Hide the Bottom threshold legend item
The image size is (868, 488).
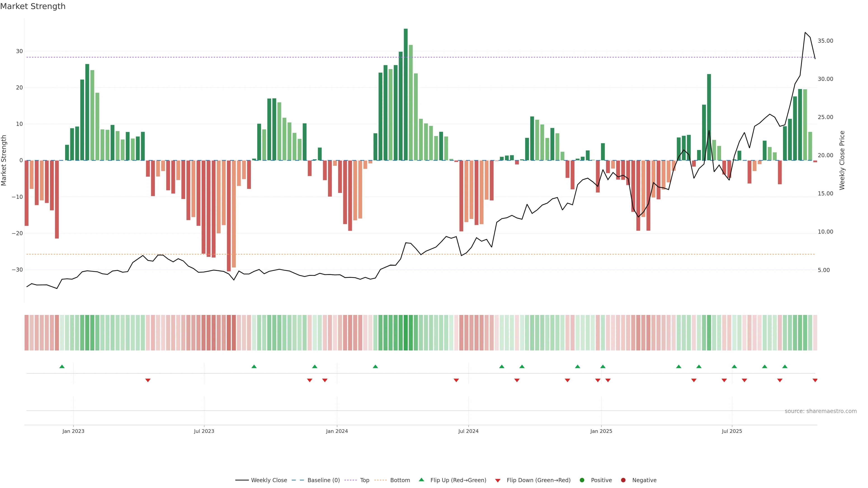pos(400,480)
